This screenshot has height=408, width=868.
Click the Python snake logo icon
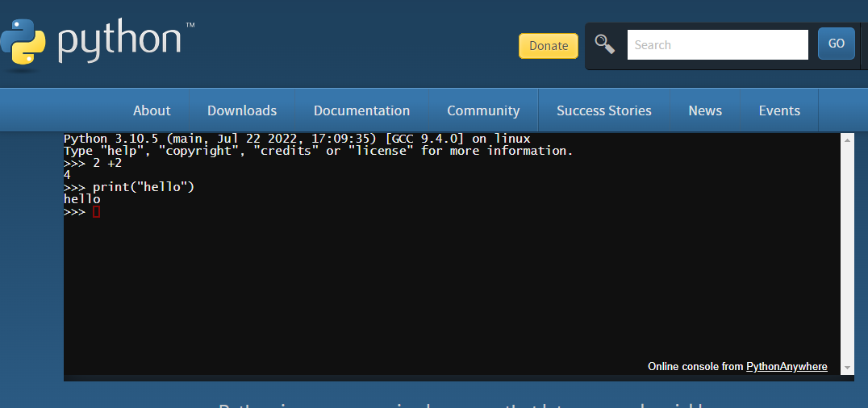23,43
